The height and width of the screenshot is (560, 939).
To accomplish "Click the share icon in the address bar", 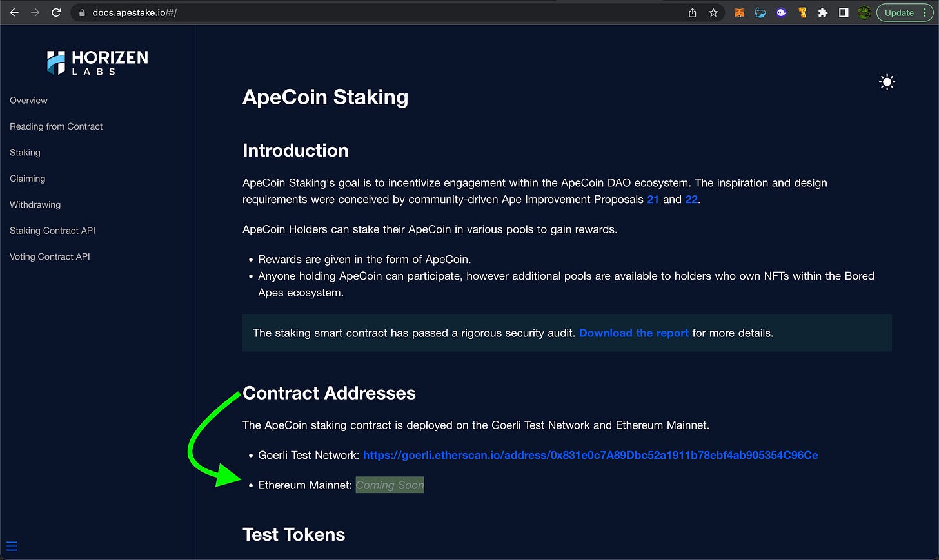I will point(691,12).
